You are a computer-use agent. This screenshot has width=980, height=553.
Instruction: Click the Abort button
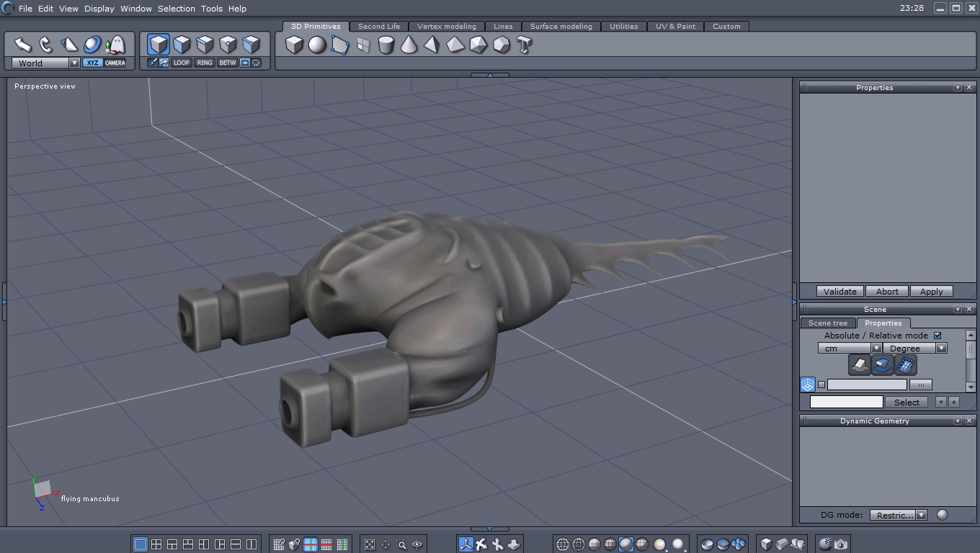click(x=887, y=292)
